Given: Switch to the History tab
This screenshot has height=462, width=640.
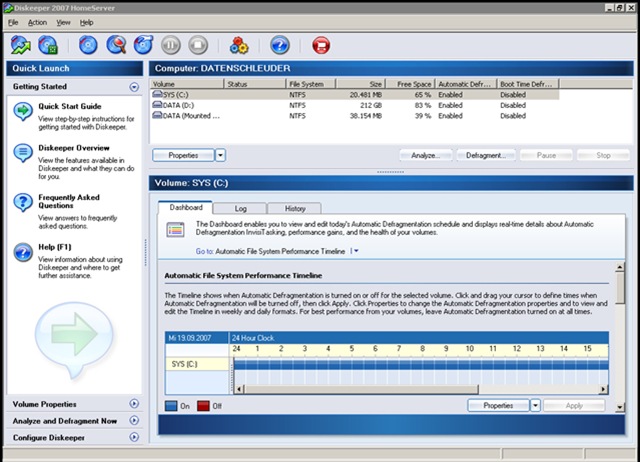Looking at the screenshot, I should pos(295,209).
